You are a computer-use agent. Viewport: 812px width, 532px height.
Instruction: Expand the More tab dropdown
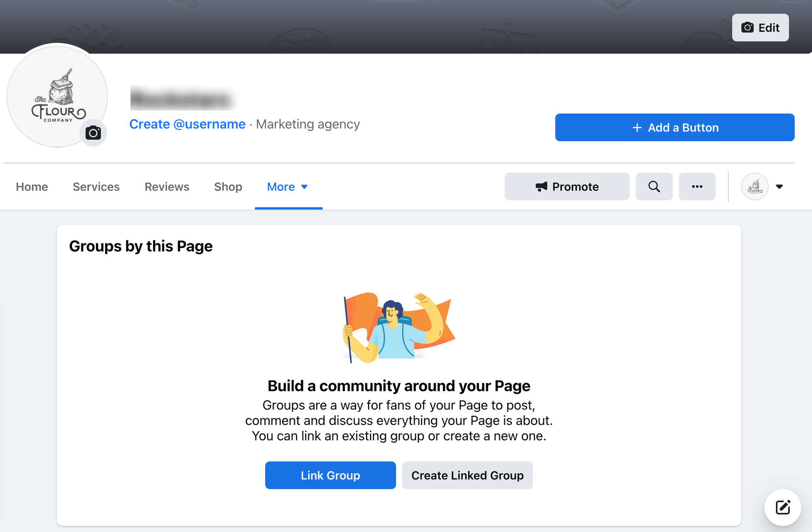pos(288,186)
